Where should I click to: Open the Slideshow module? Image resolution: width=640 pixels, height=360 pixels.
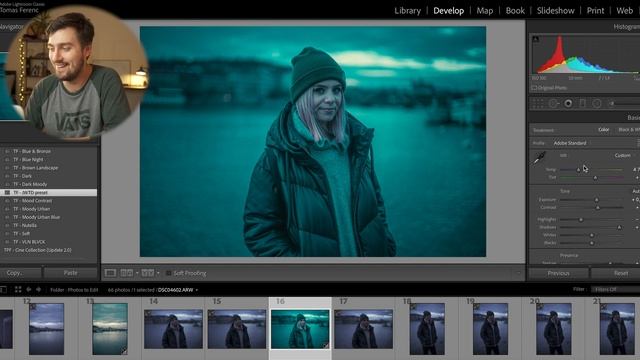[x=556, y=11]
